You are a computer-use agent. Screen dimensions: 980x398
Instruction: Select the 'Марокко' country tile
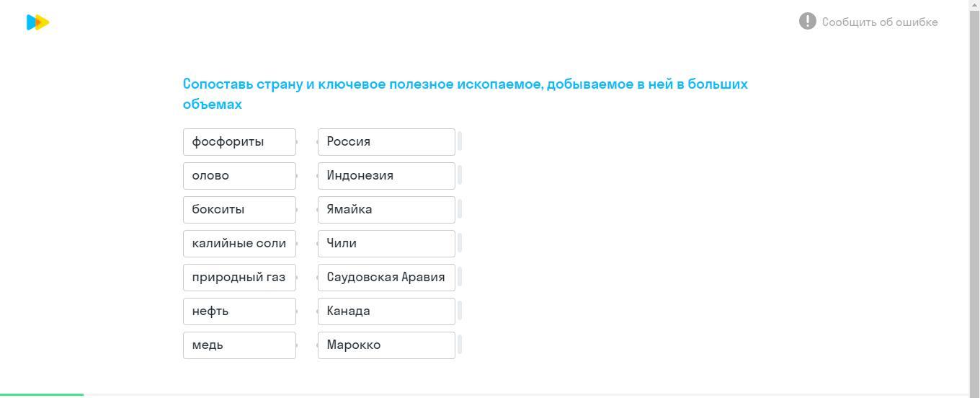tap(386, 345)
